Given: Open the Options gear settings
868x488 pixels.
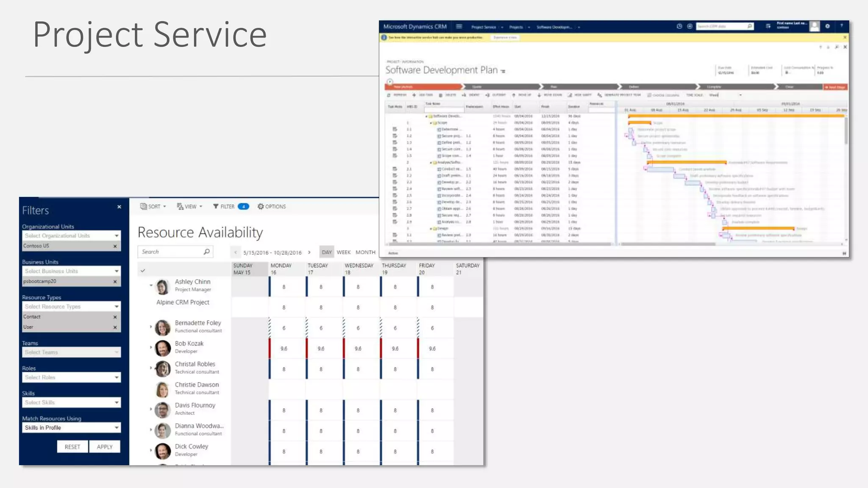Looking at the screenshot, I should coord(261,207).
